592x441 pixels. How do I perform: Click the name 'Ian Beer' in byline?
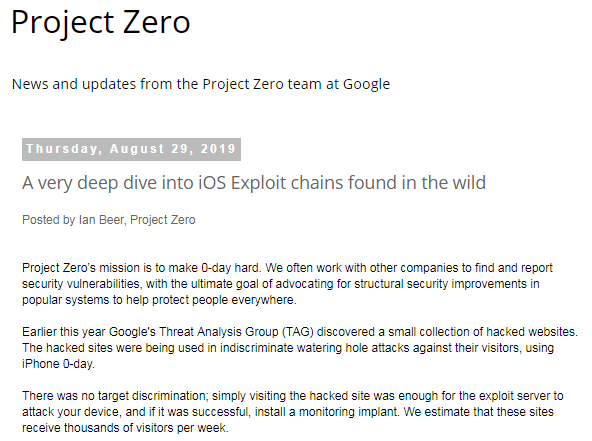click(101, 220)
